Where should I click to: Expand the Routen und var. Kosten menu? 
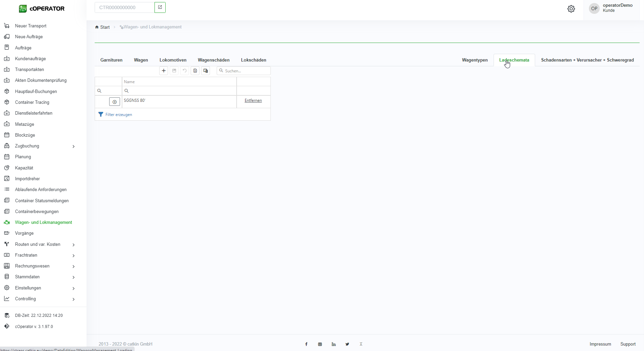tap(73, 244)
